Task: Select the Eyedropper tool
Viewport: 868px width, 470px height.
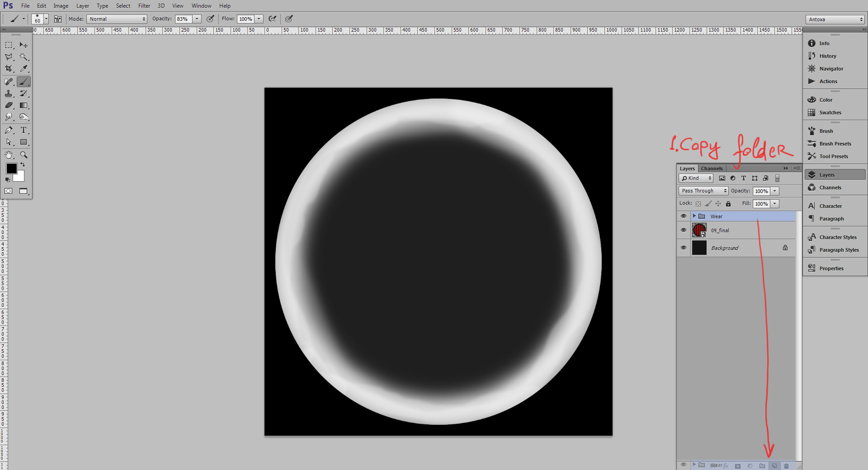Action: click(x=24, y=69)
